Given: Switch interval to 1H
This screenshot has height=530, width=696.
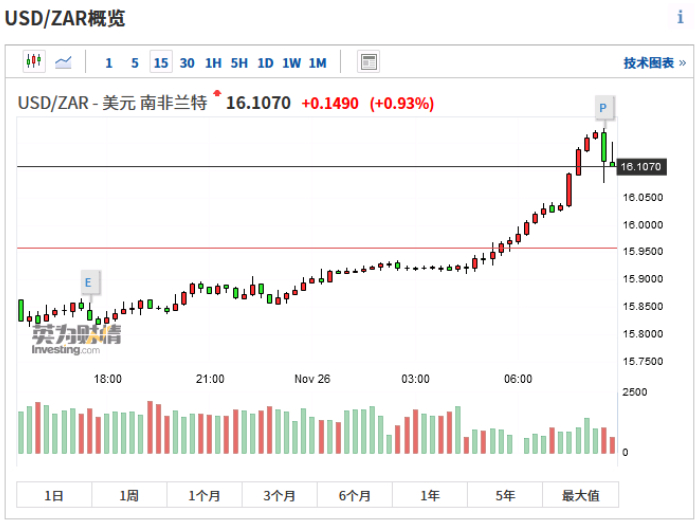Looking at the screenshot, I should point(213,63).
